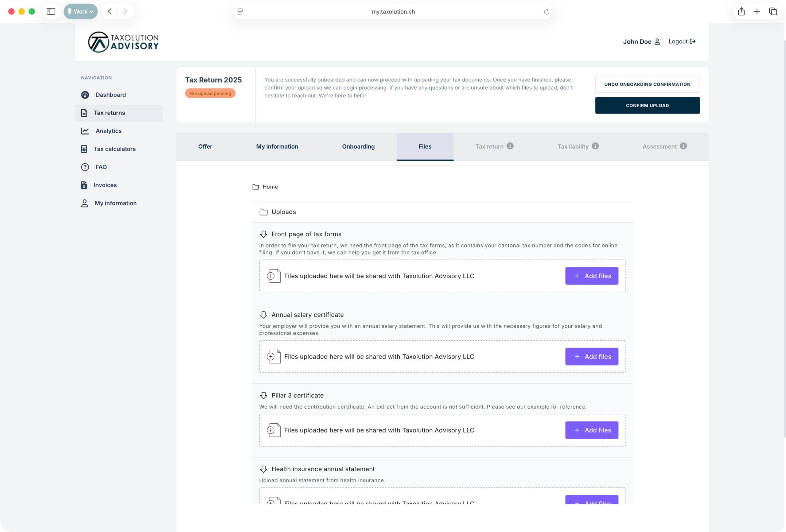Open the Work profile dropdown
The image size is (786, 532).
click(x=80, y=11)
